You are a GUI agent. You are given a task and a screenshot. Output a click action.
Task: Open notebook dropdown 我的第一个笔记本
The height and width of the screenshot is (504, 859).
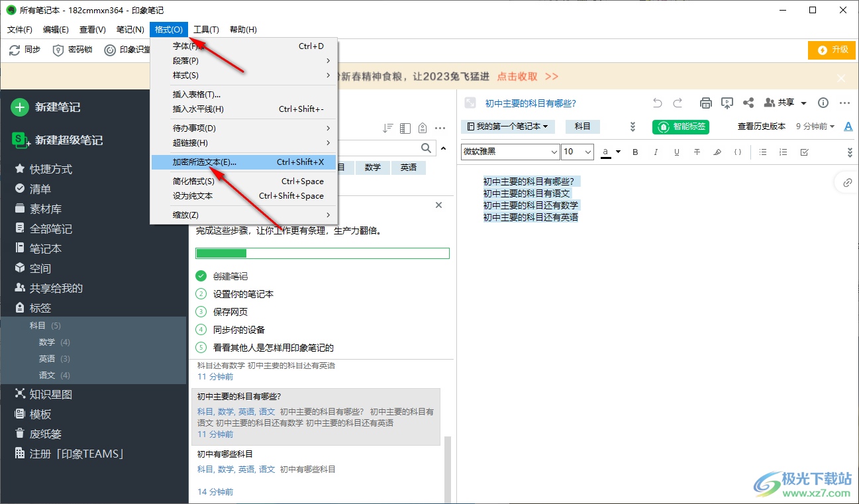click(x=508, y=126)
